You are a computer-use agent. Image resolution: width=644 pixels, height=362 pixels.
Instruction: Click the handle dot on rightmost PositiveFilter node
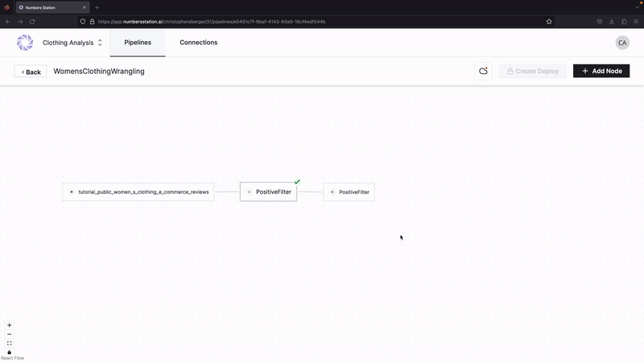click(x=332, y=191)
